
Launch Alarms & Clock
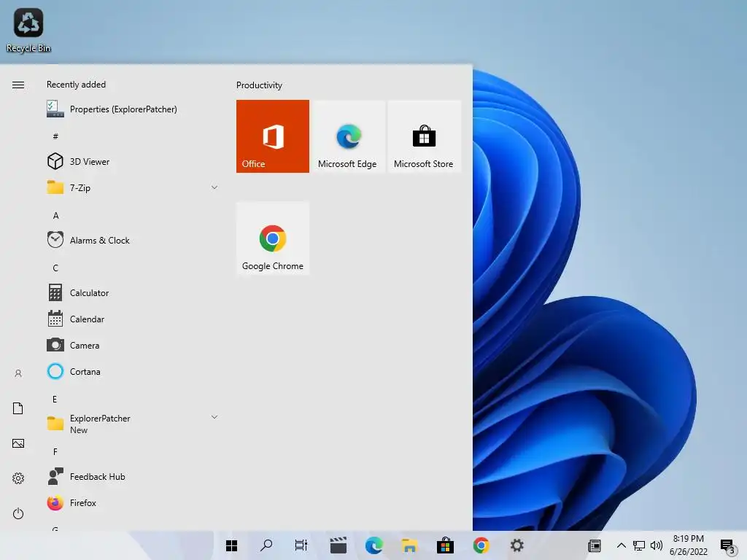click(133, 240)
